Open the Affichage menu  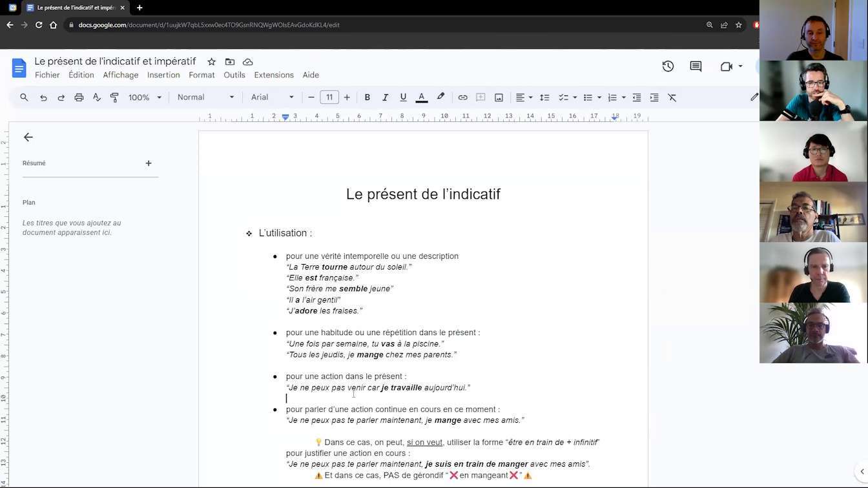click(121, 75)
